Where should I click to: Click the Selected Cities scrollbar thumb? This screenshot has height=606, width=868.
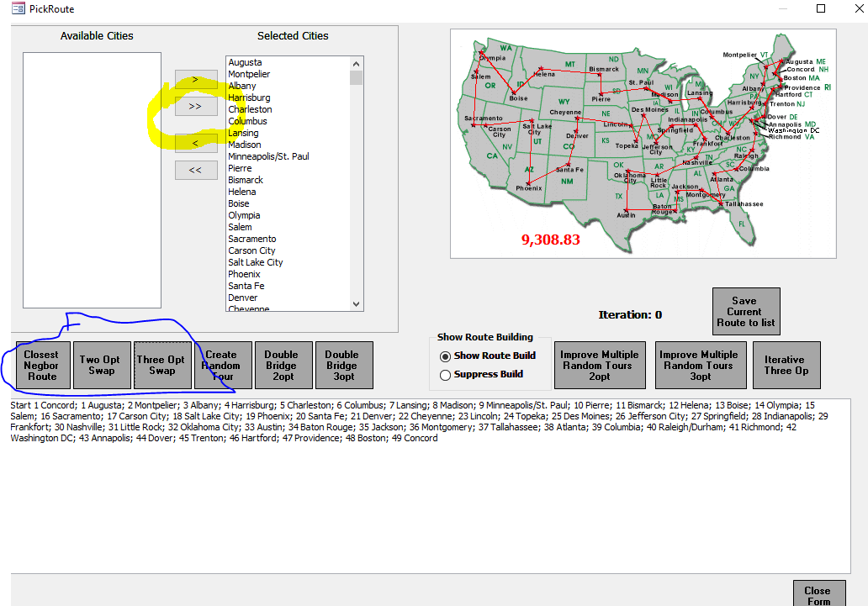point(357,77)
